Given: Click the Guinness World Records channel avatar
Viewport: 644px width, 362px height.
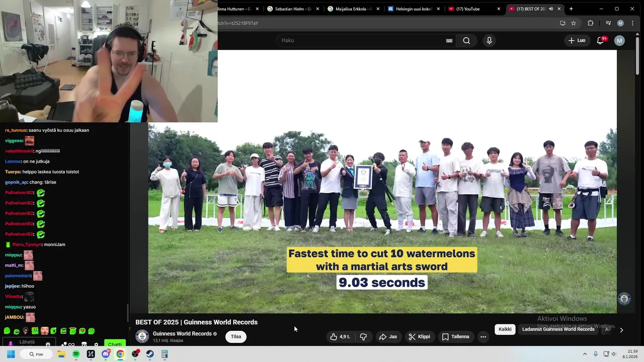Looking at the screenshot, I should point(142,336).
